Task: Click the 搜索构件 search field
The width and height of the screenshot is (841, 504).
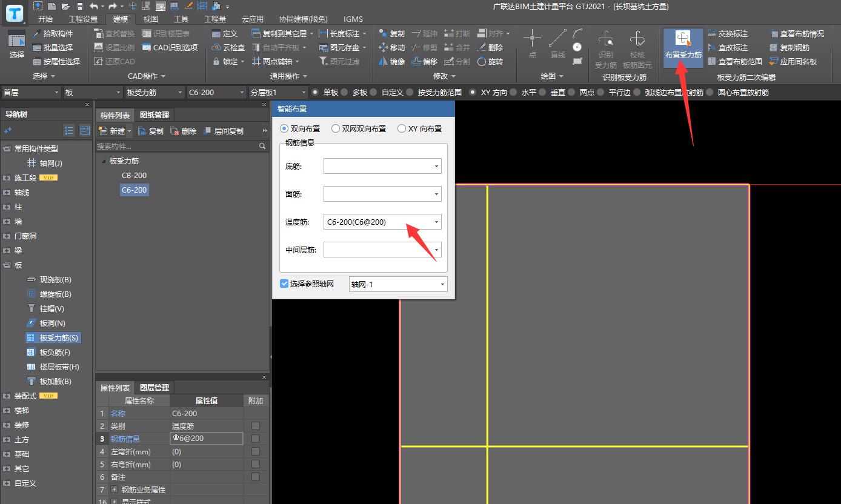Action: click(x=182, y=146)
